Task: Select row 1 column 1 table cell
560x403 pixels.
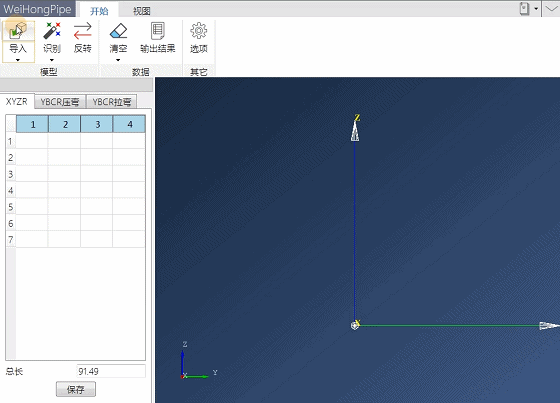Action: pyautogui.click(x=32, y=141)
